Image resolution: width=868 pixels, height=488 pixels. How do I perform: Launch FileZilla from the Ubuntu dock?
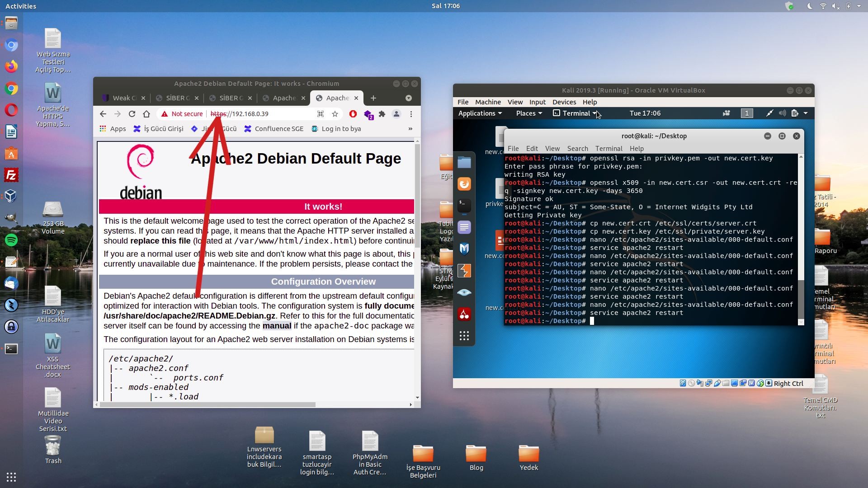[x=11, y=175]
